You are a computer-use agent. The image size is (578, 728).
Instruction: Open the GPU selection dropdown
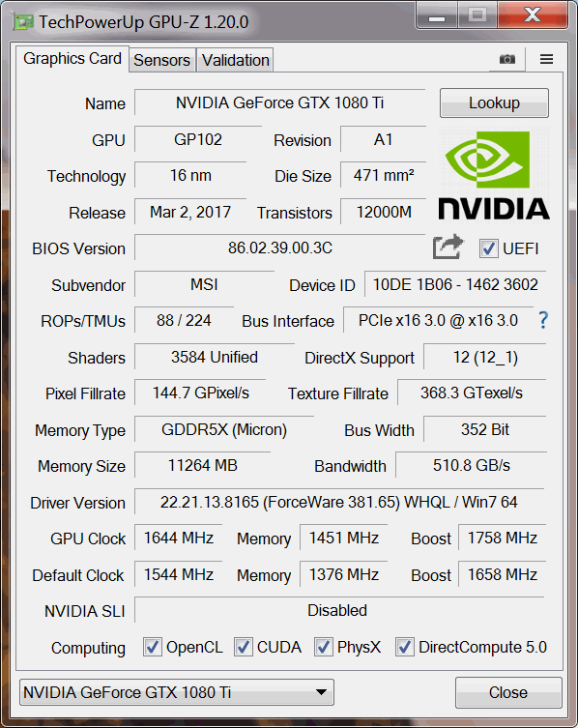[177, 692]
